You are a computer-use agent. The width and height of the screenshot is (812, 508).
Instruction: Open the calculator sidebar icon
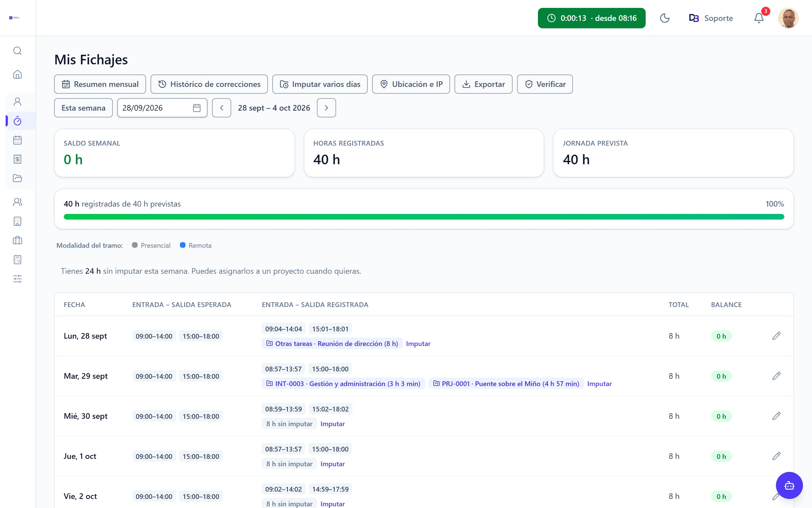[17, 259]
